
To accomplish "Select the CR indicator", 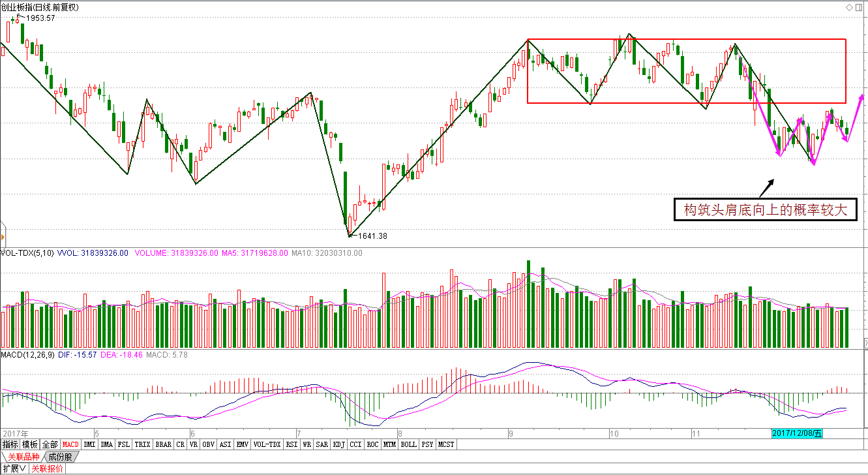I will point(180,444).
